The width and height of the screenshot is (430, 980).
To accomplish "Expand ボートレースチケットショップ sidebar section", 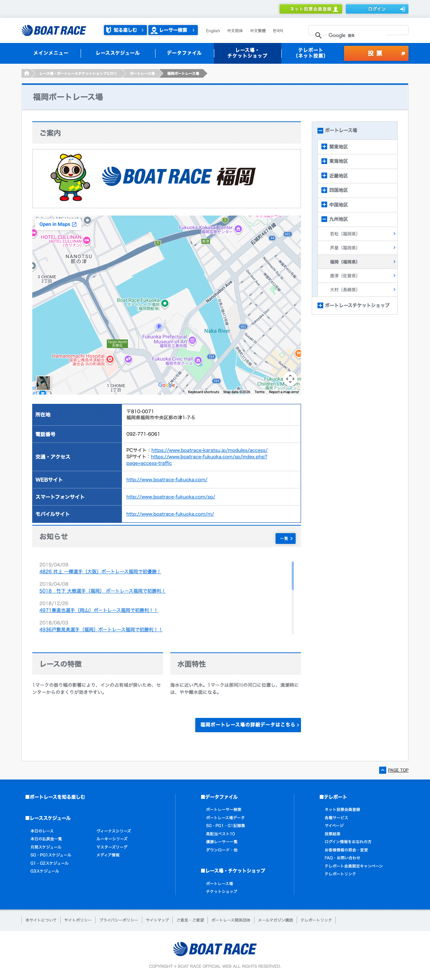I will coord(320,305).
